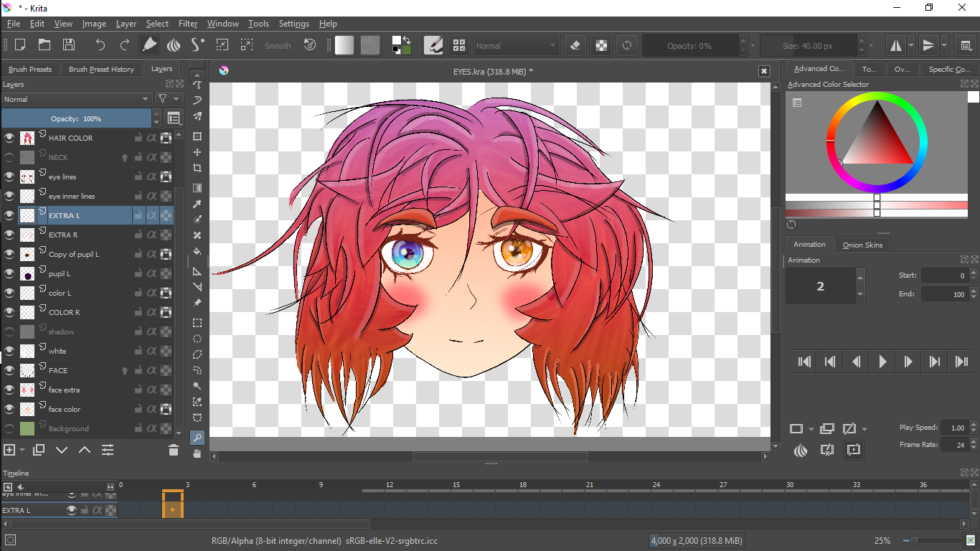Toggle onion skins in the Animation panel
The width and height of the screenshot is (980, 551).
pyautogui.click(x=801, y=451)
